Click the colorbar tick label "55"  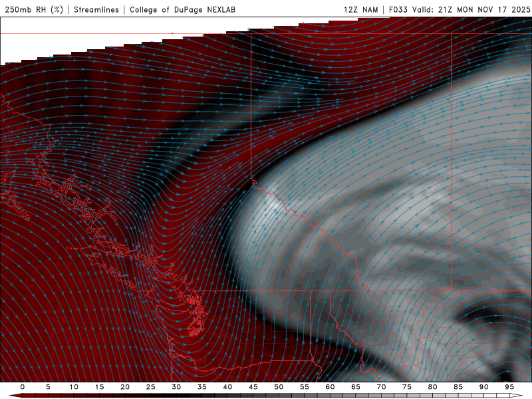(x=305, y=387)
